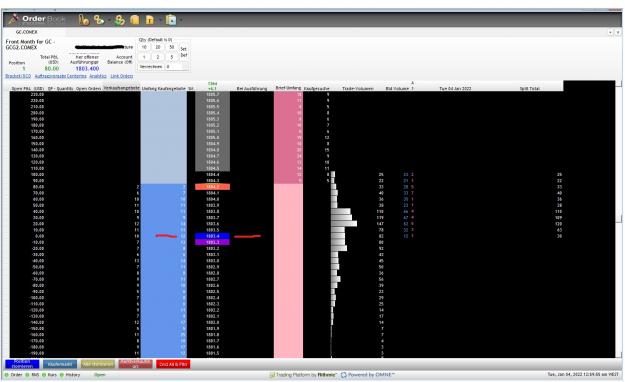Click the Tue 04 Jan 2022 column header
This screenshot has height=382, width=625.
[455, 89]
